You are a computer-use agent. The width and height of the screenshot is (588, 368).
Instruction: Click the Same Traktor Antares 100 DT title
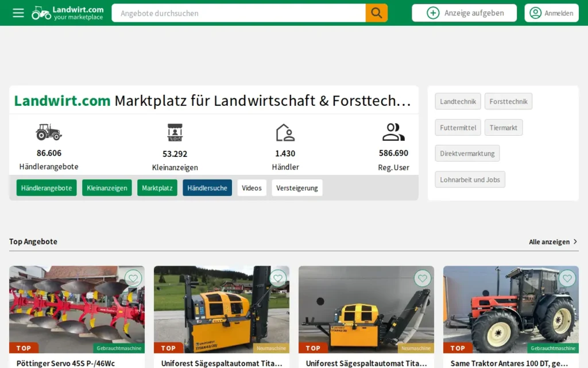pos(509,363)
